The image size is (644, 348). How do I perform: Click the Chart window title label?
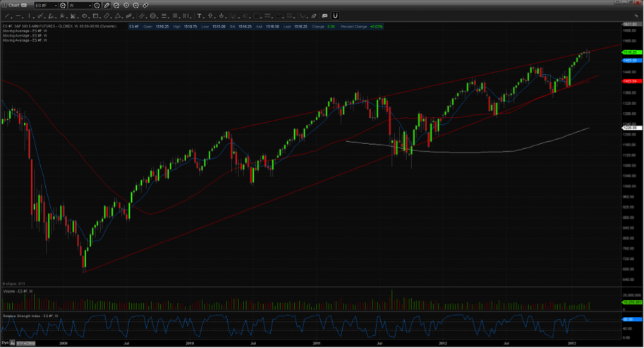point(14,6)
